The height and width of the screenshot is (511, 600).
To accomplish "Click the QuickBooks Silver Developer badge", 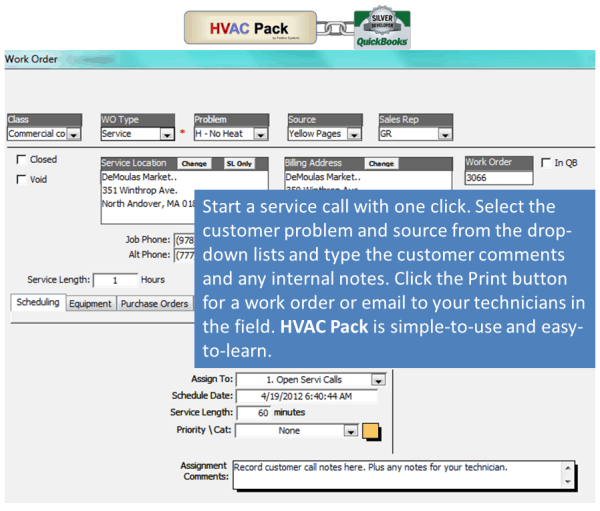I will tap(381, 30).
